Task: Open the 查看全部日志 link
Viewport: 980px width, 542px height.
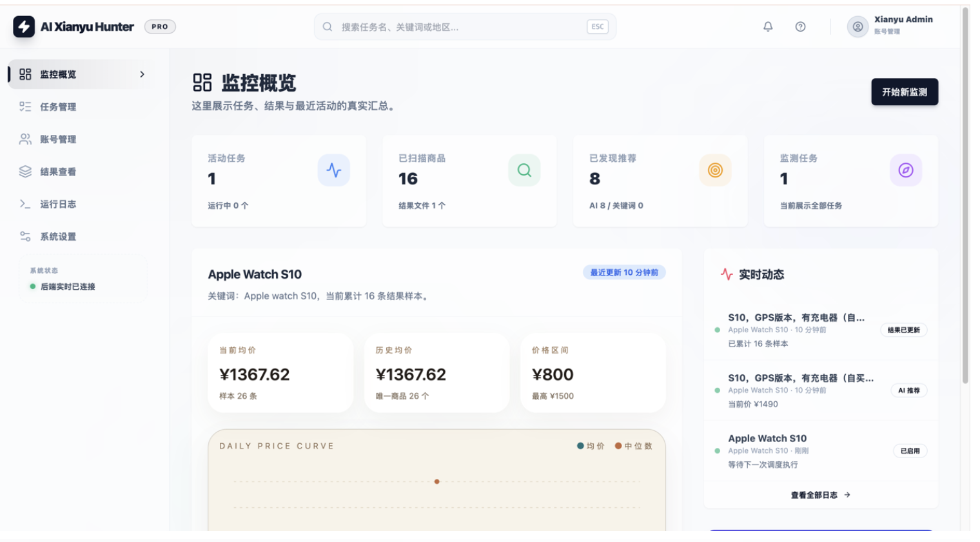Action: click(821, 495)
